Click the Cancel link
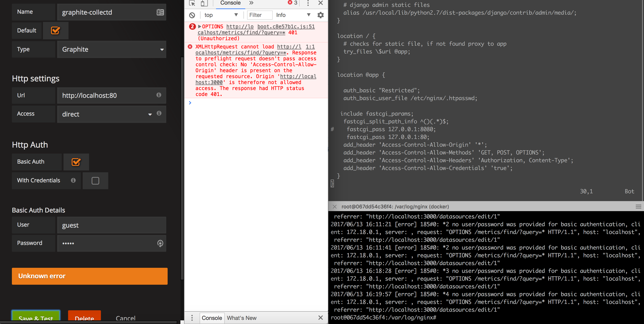 (x=126, y=318)
